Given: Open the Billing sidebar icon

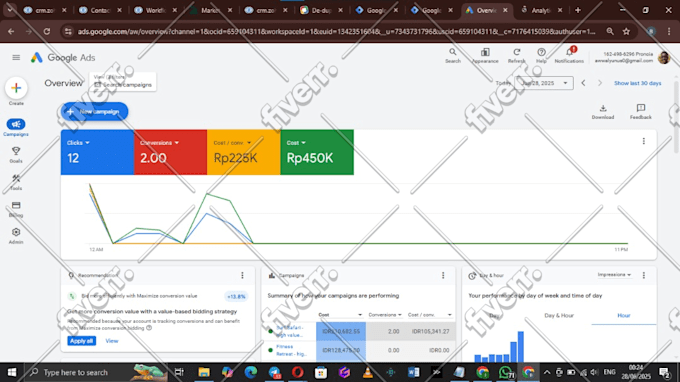Looking at the screenshot, I should pyautogui.click(x=16, y=209).
